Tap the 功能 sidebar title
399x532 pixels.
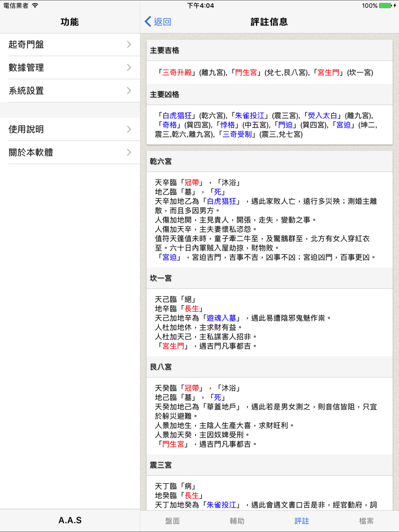click(70, 22)
